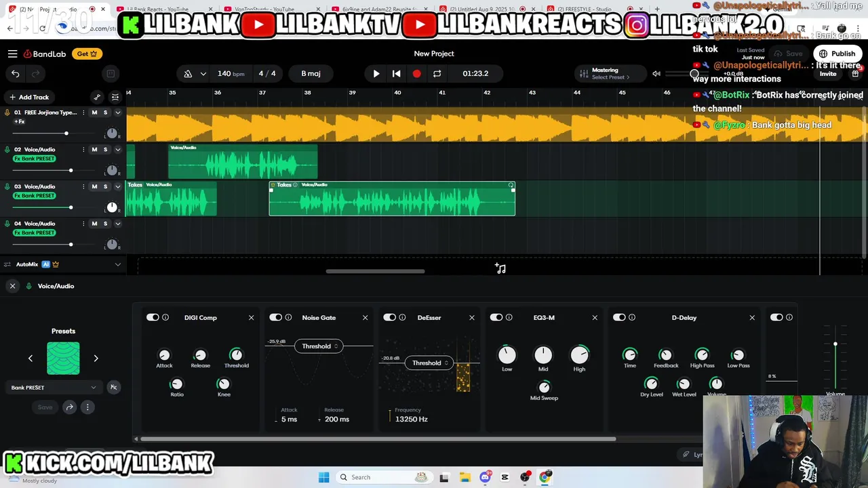Click the add loops music-note icon

click(500, 269)
